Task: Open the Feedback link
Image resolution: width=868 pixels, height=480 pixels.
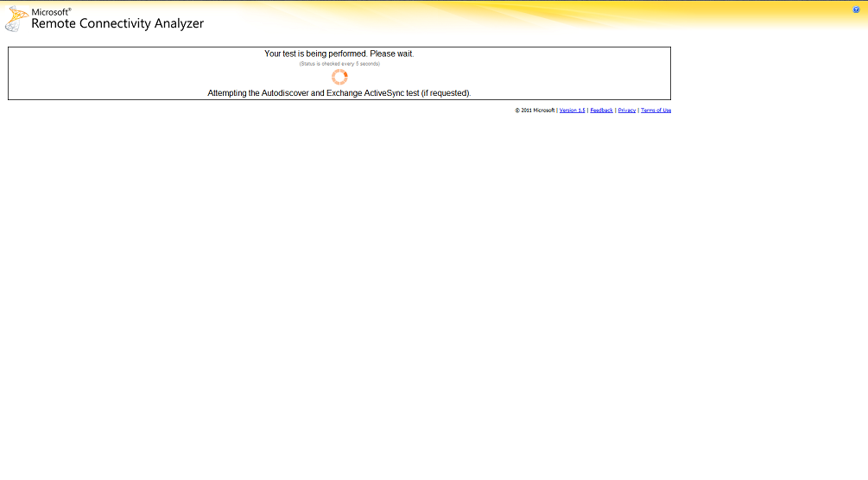Action: (601, 111)
